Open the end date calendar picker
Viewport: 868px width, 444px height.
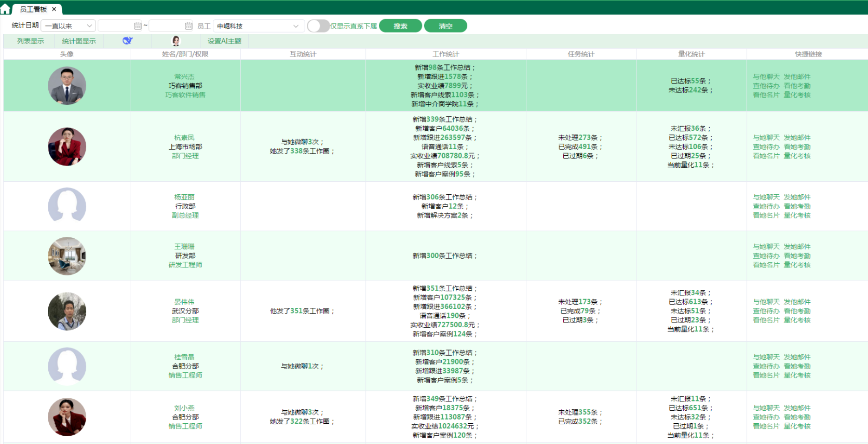coord(188,26)
